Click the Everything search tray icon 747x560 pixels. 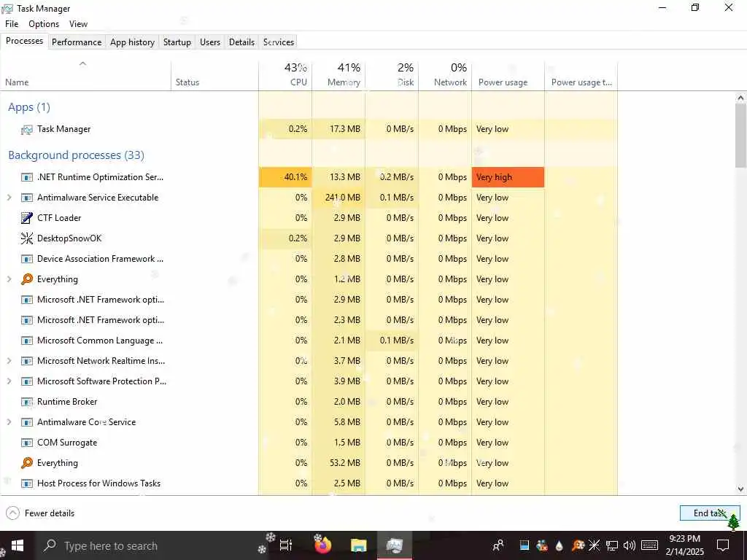coord(578,545)
